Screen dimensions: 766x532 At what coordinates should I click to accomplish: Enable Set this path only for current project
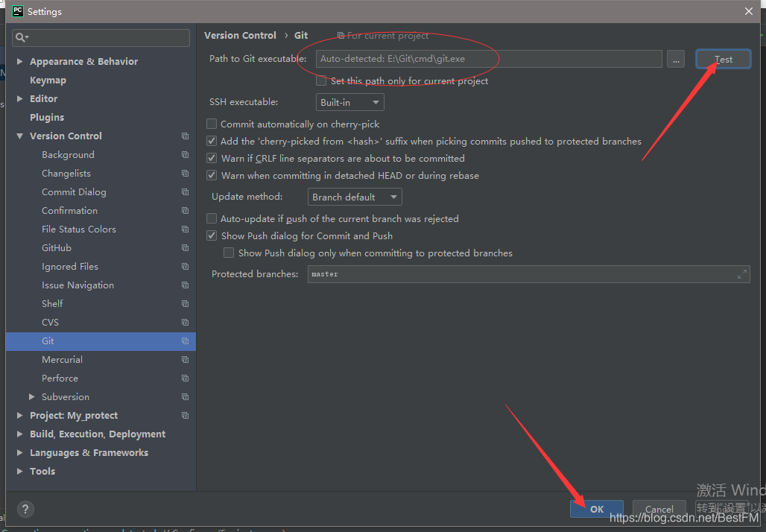tap(321, 80)
